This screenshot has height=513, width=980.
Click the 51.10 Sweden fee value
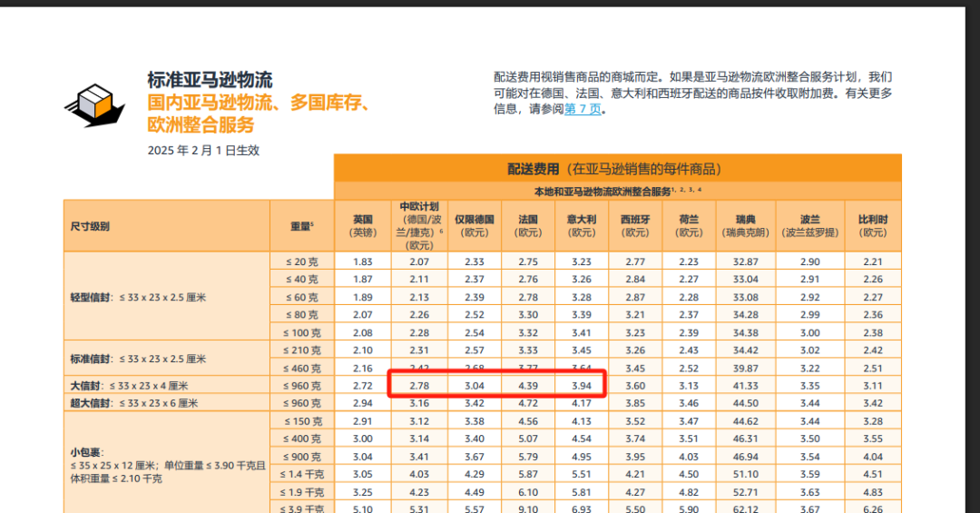[x=746, y=474]
